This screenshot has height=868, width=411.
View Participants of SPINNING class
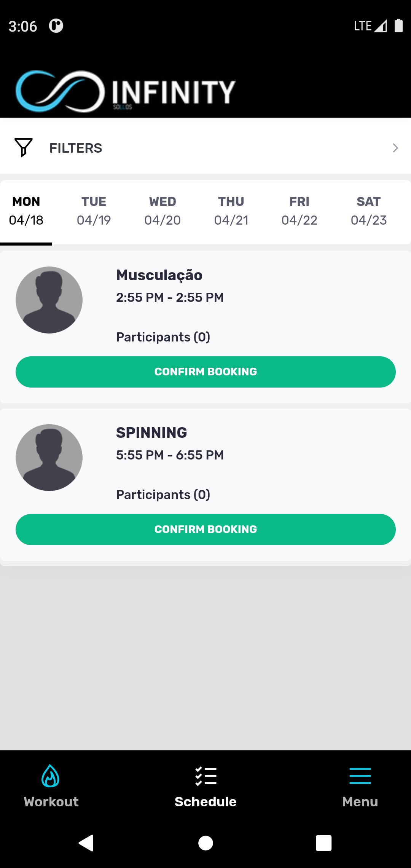tap(163, 495)
